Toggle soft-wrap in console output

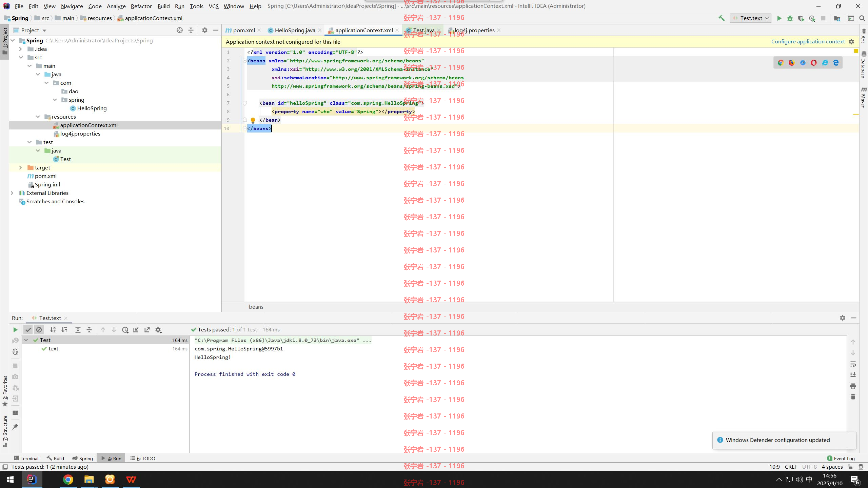click(x=853, y=364)
